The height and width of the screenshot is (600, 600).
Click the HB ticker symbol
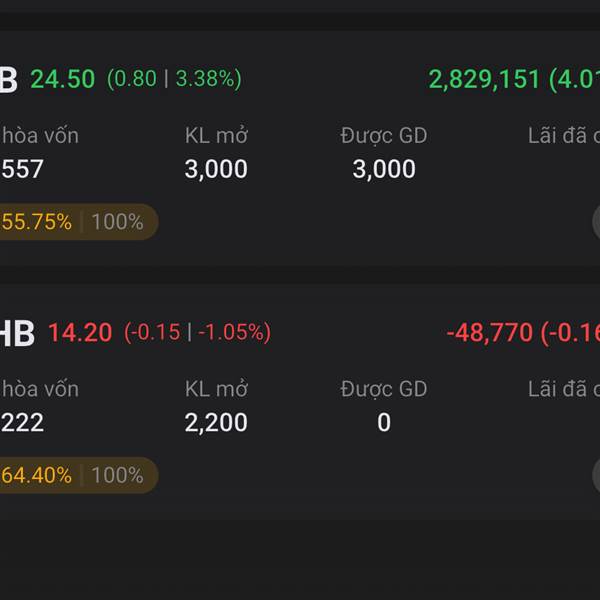[x=17, y=333]
